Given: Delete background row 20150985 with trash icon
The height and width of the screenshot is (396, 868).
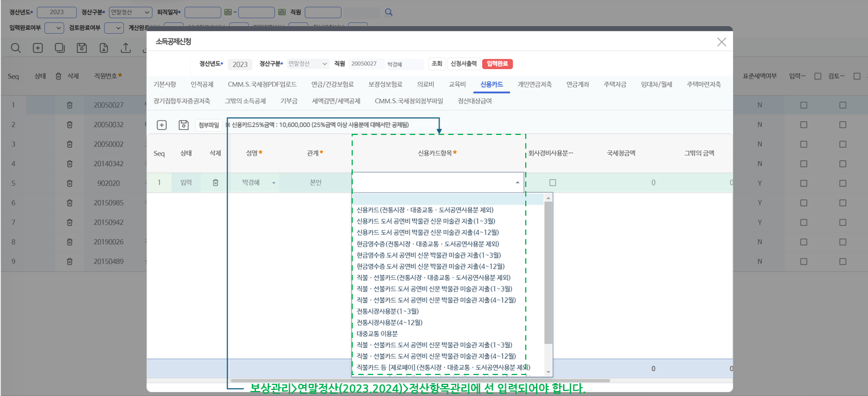Looking at the screenshot, I should tap(70, 203).
